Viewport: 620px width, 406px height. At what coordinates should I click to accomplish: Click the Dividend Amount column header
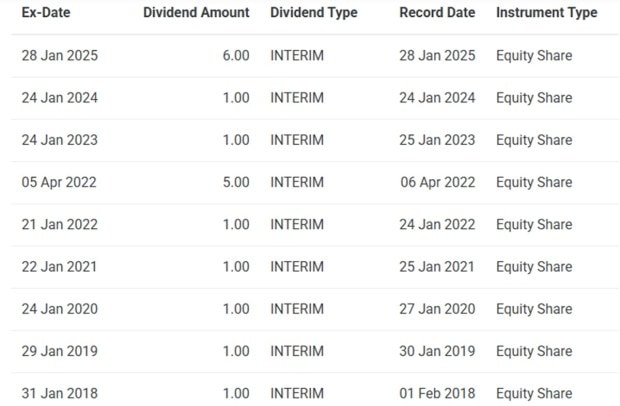[x=196, y=13]
